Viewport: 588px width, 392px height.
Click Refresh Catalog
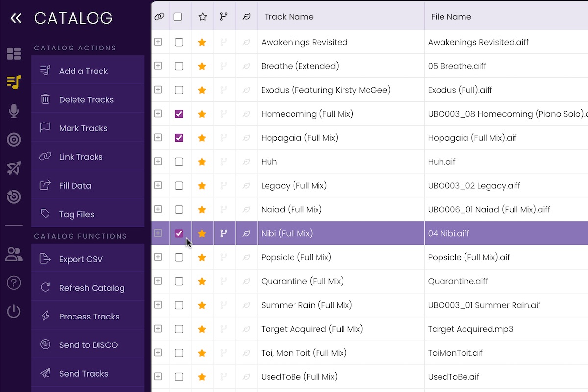[88, 288]
